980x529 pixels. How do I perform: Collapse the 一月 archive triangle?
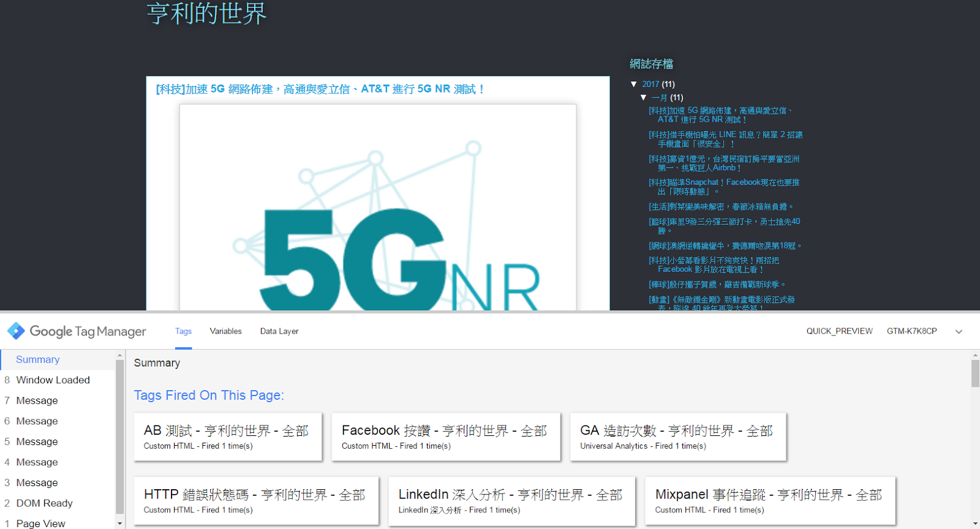[644, 97]
